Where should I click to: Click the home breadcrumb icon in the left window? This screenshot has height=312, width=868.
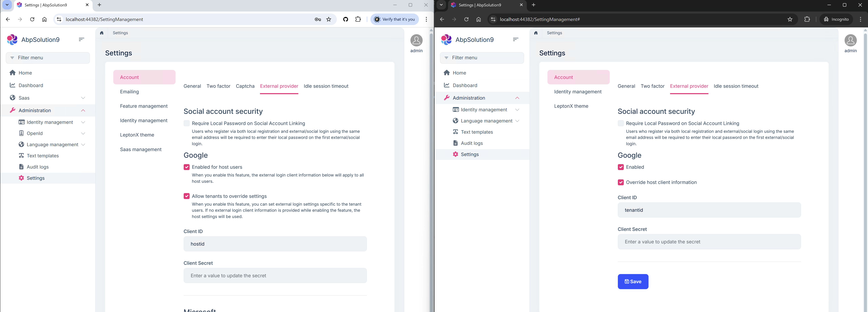click(x=101, y=33)
